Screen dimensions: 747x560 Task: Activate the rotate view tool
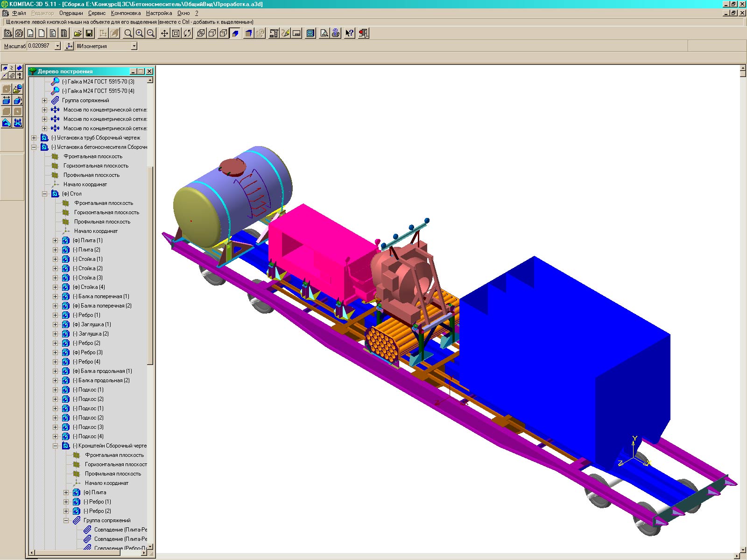click(x=187, y=33)
